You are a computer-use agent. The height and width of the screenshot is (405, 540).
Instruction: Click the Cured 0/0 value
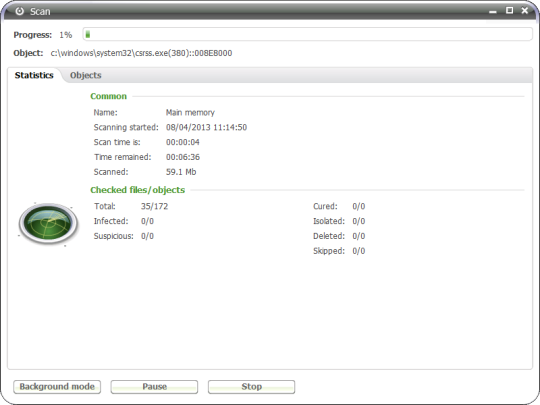pos(359,206)
